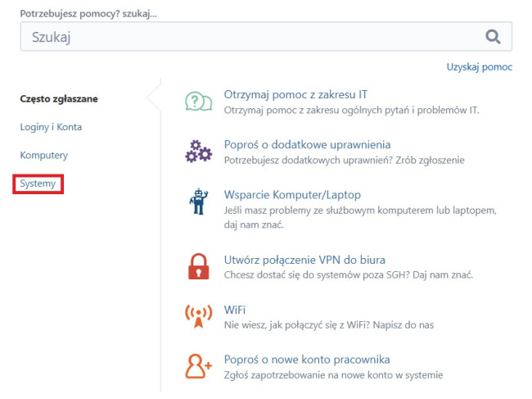Image resolution: width=532 pixels, height=399 pixels.
Task: Click the purple gears permissions icon
Action: [x=197, y=152]
